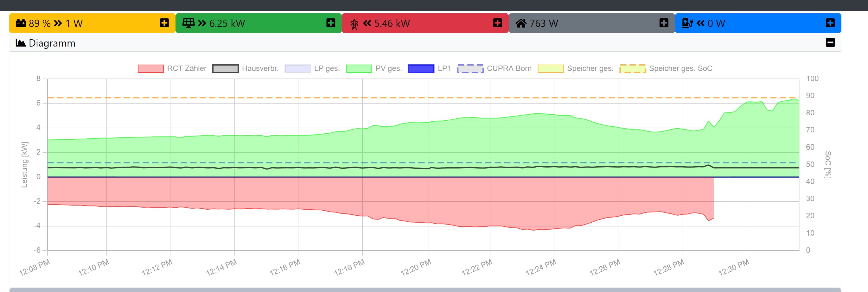Click the 12:08 PM time axis label

34,267
